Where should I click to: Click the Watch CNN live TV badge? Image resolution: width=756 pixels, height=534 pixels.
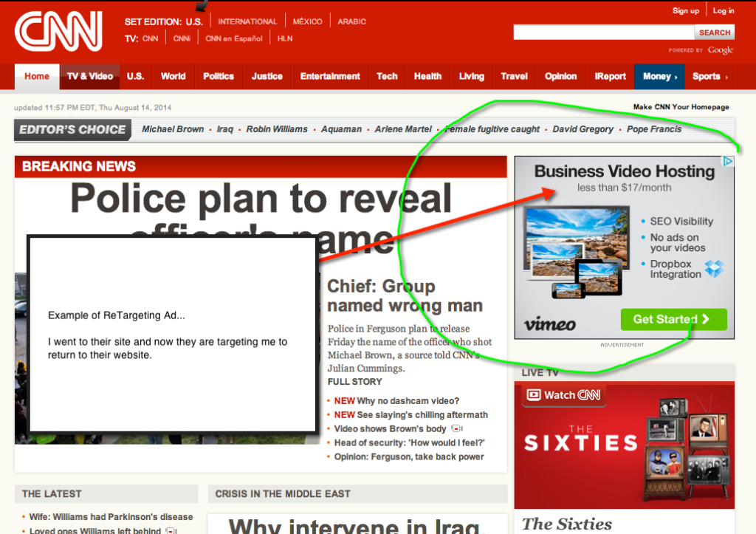[x=563, y=395]
